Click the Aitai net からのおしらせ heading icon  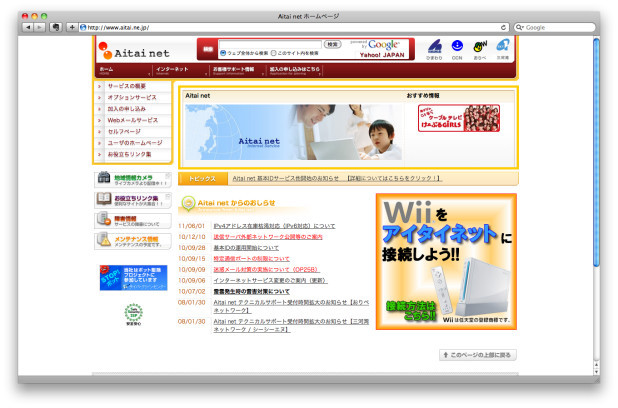point(188,203)
